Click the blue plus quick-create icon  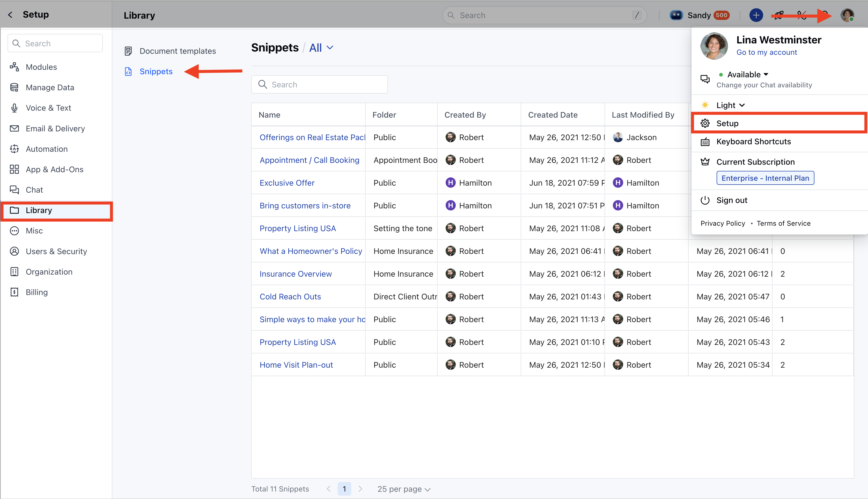tap(756, 15)
